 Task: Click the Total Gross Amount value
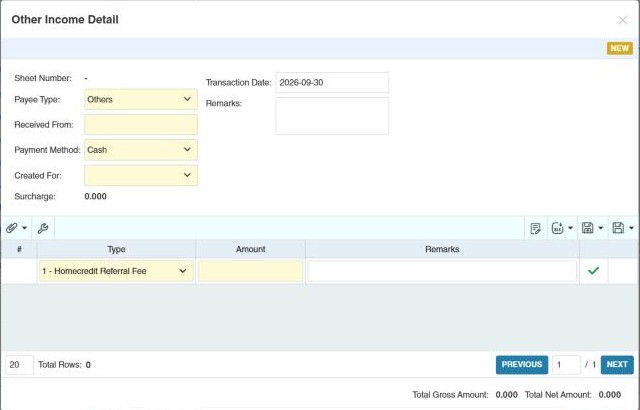(x=507, y=394)
